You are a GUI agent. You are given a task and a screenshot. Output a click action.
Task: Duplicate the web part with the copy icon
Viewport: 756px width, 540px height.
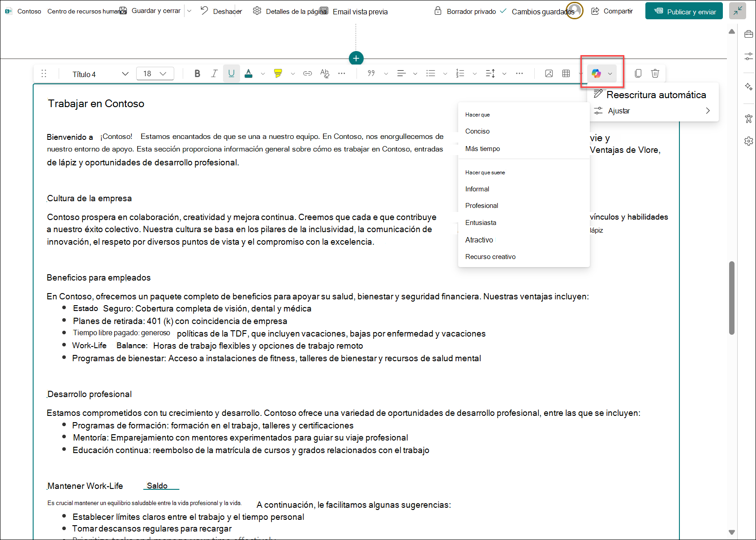coord(638,73)
